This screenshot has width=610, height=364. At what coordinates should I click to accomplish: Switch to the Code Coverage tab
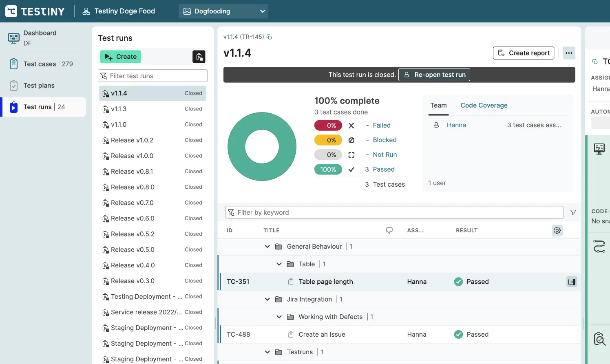coord(484,105)
